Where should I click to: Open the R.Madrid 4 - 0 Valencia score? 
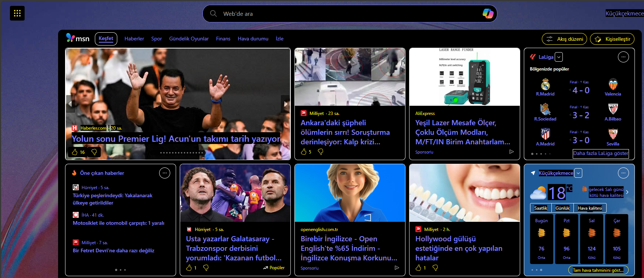pos(581,90)
